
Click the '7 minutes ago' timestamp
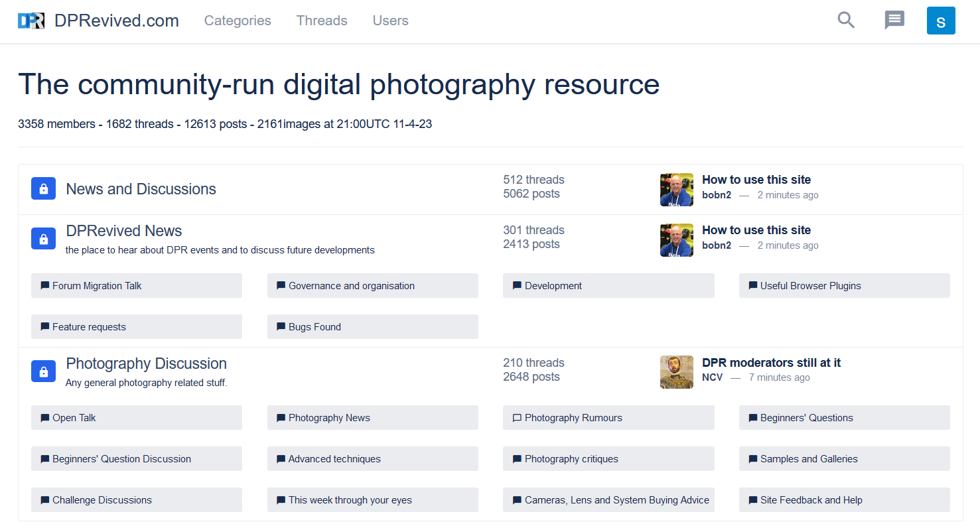tap(780, 377)
